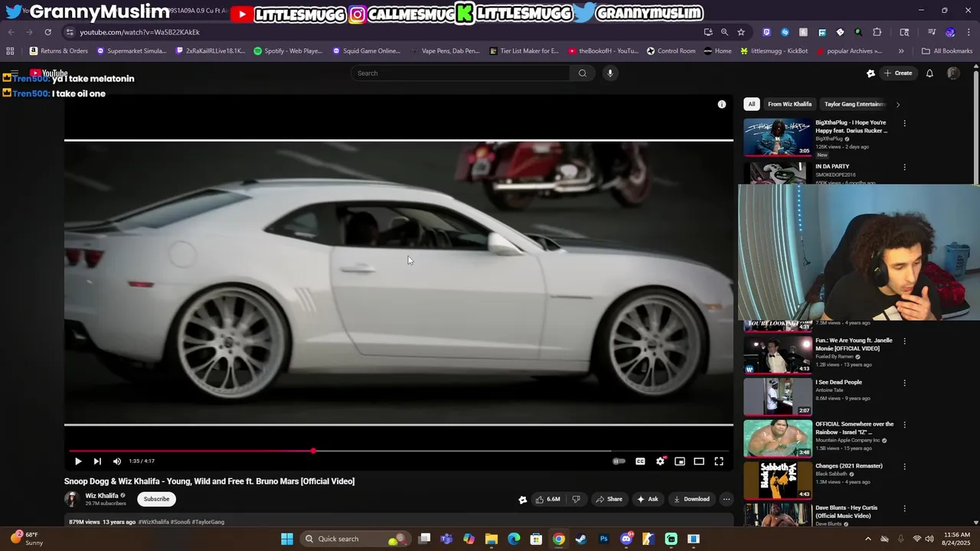Select the All filter chip

(x=752, y=104)
